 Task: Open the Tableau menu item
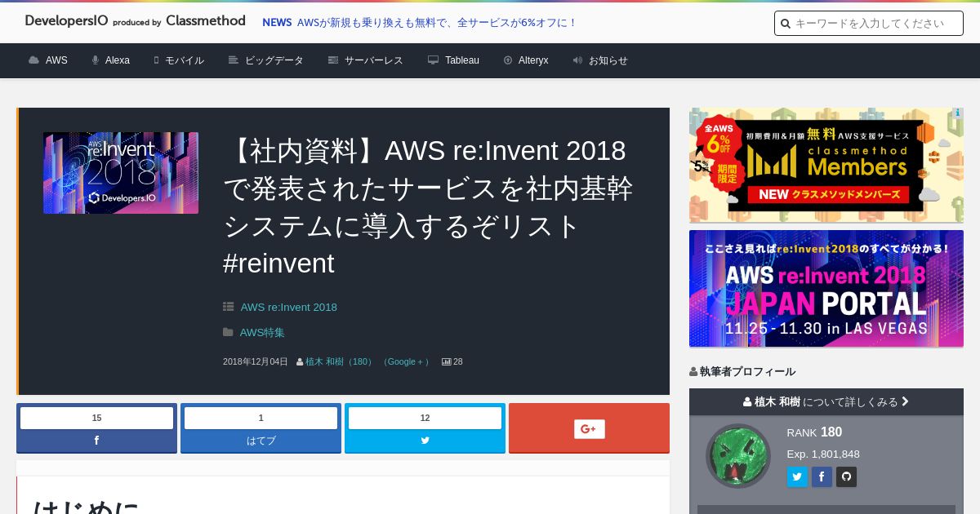[x=453, y=60]
